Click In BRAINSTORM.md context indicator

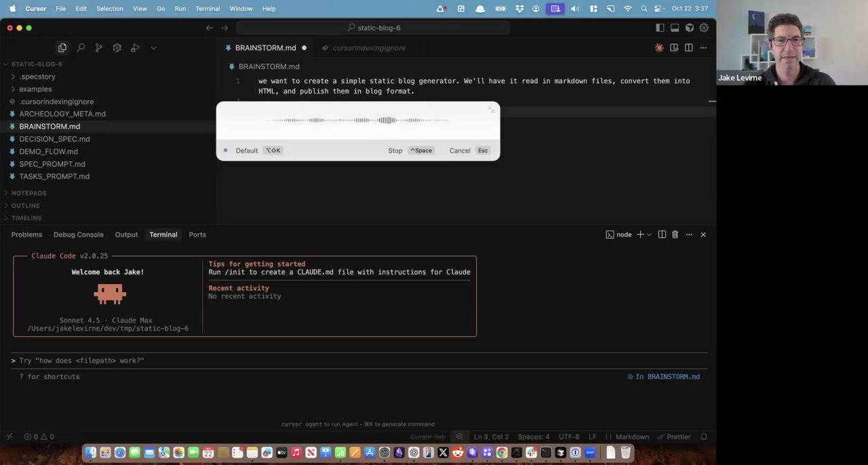tap(663, 377)
